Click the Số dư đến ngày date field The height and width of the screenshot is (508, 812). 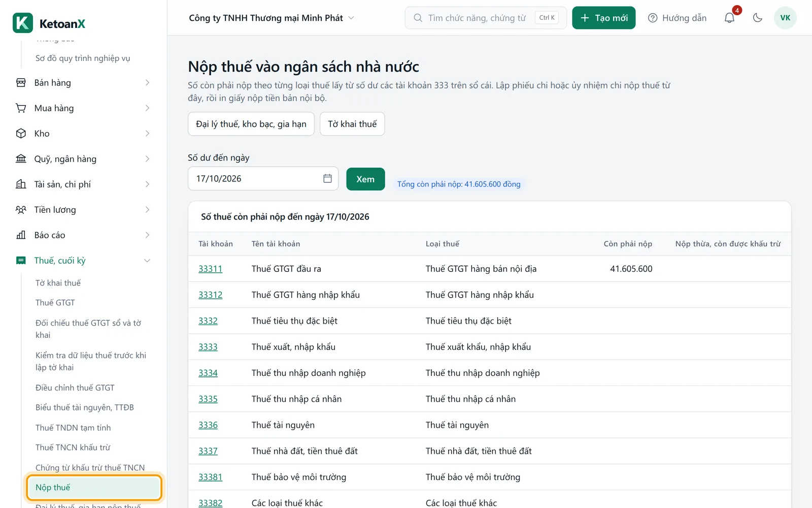pyautogui.click(x=263, y=179)
